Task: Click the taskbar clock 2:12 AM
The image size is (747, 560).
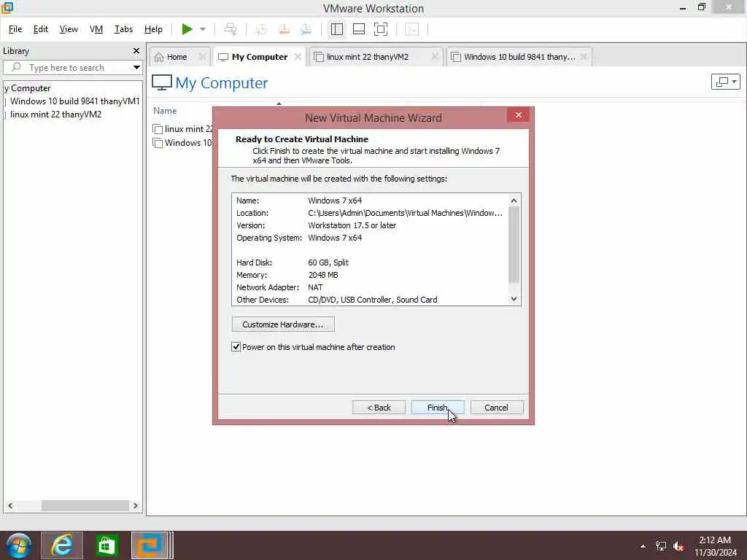Action: pos(715,540)
